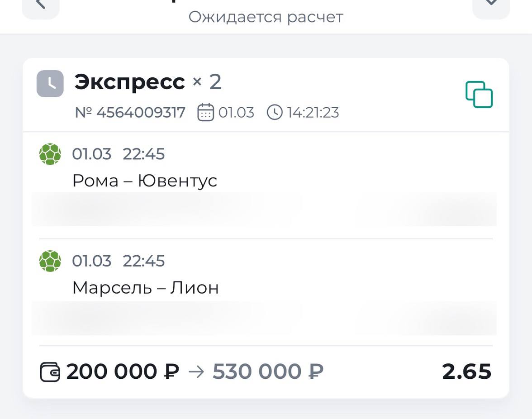This screenshot has width=532, height=419.
Task: Tap the gray pending clock status icon
Action: tap(50, 84)
